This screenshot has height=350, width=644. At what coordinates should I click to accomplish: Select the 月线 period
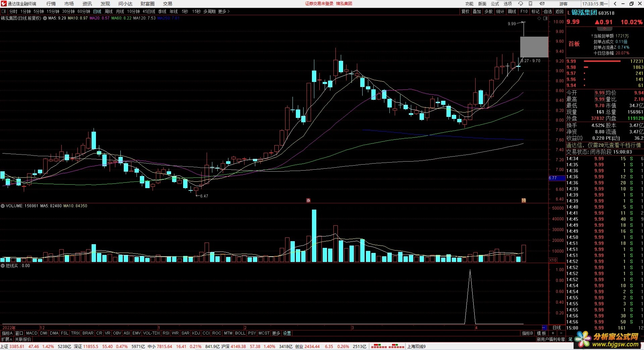120,11
